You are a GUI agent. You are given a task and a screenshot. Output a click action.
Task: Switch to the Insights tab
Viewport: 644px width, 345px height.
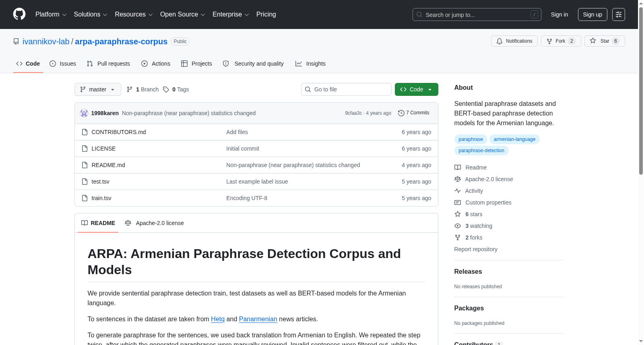(x=310, y=64)
